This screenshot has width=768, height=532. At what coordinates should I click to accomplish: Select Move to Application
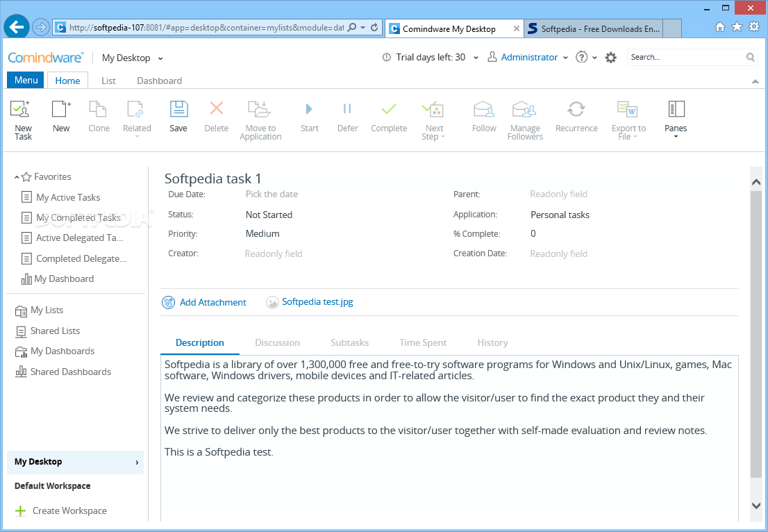tap(260, 120)
